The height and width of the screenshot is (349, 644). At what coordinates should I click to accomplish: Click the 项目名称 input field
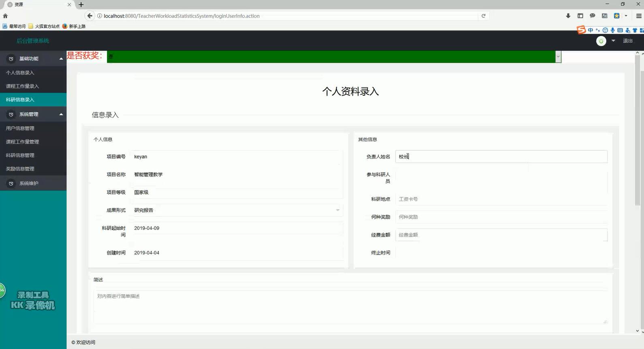(x=237, y=175)
